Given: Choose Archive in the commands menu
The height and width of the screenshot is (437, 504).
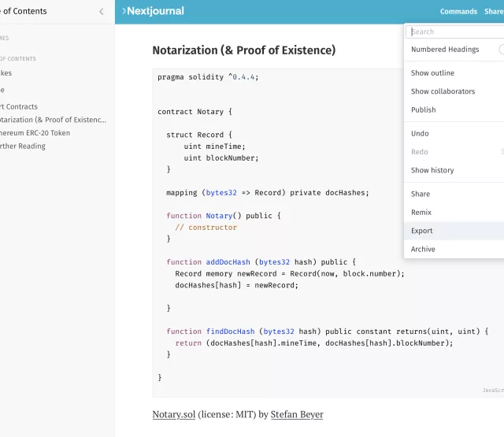Looking at the screenshot, I should pos(423,249).
